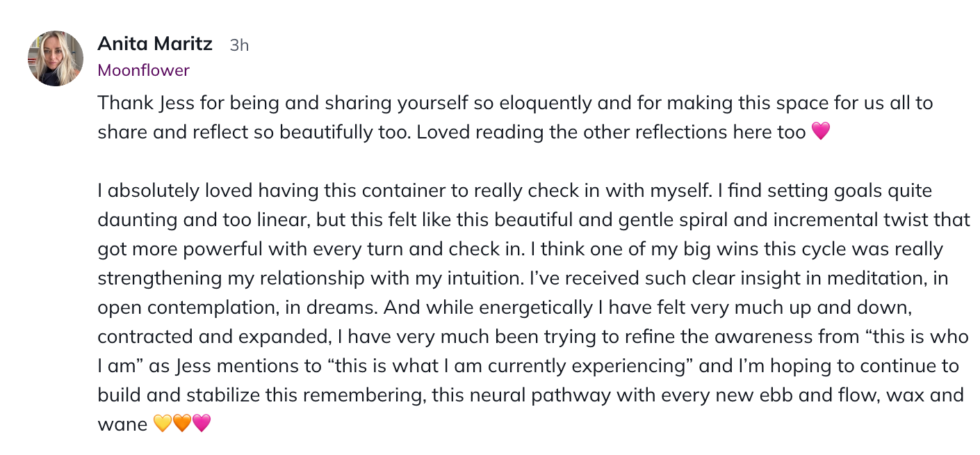
Task: Open the Anita Maritz author name
Action: coord(155,44)
